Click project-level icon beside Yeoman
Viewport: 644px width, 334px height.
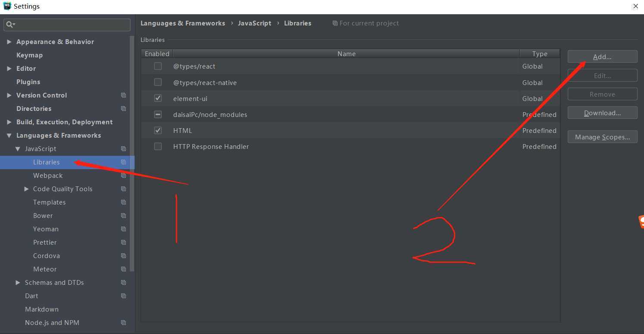124,229
